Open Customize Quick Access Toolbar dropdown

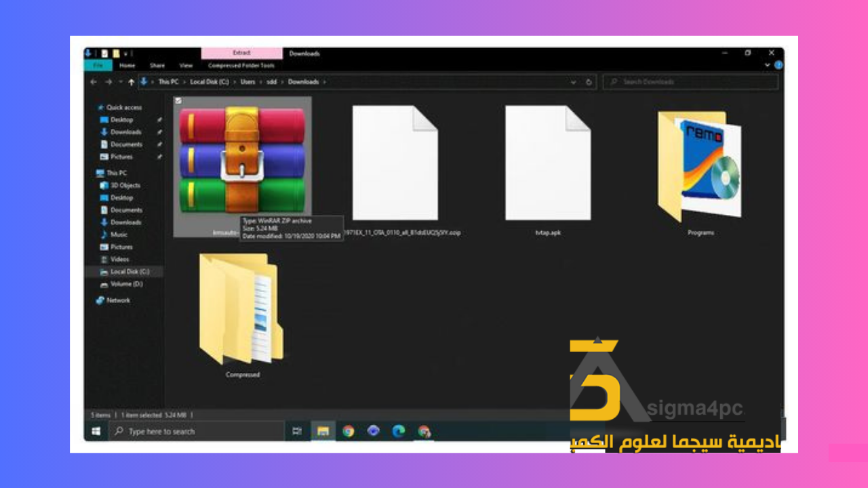click(127, 53)
